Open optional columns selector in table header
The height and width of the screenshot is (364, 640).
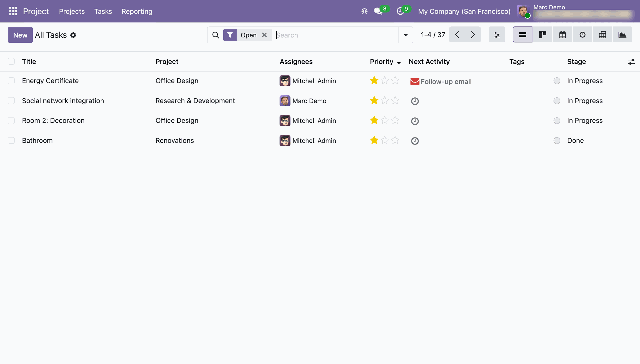tap(631, 62)
